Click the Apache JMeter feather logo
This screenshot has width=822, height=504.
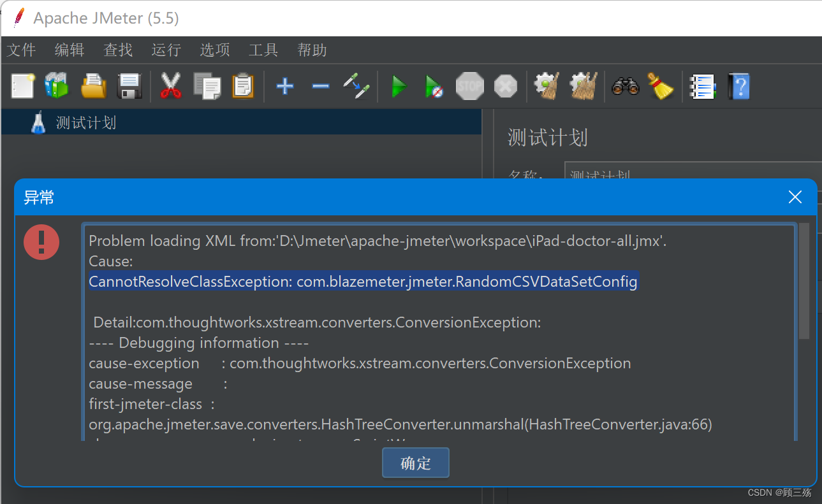coord(19,17)
